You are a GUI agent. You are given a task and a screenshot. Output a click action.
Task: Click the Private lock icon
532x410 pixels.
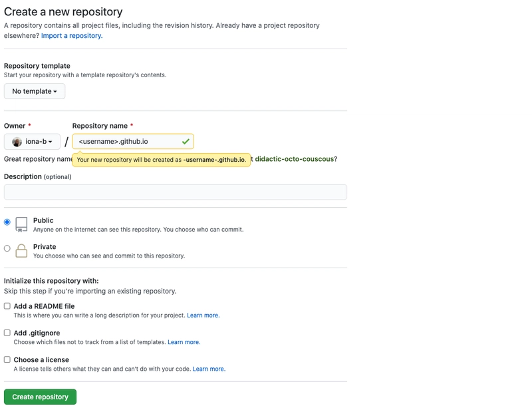[21, 251]
